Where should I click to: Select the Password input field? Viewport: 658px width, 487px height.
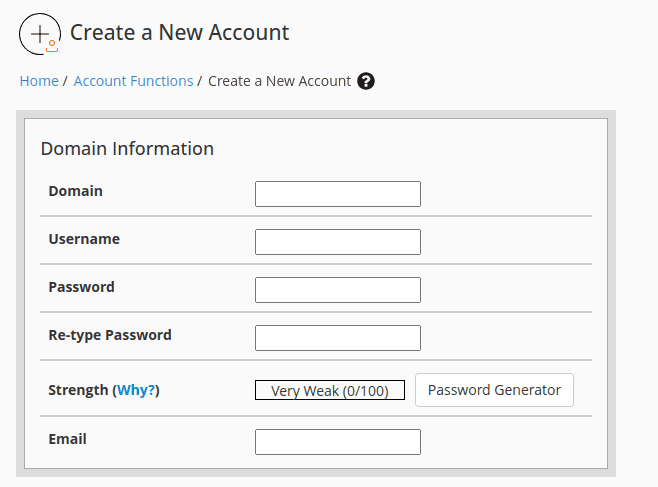tap(337, 290)
